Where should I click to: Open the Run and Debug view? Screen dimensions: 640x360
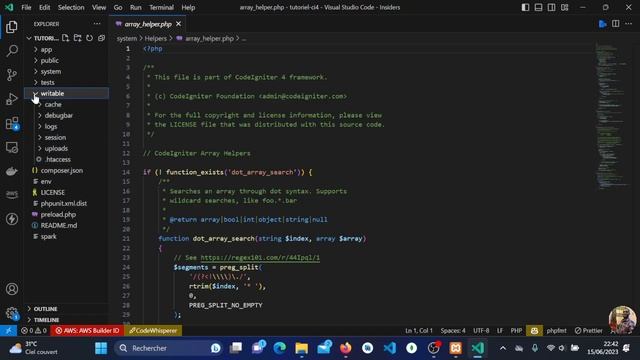12,99
